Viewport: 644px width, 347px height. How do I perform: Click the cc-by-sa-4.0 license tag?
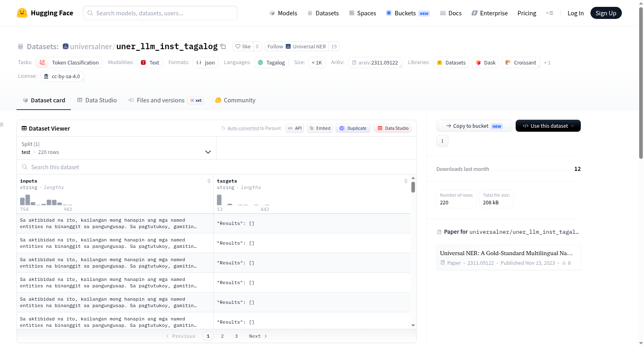click(62, 76)
